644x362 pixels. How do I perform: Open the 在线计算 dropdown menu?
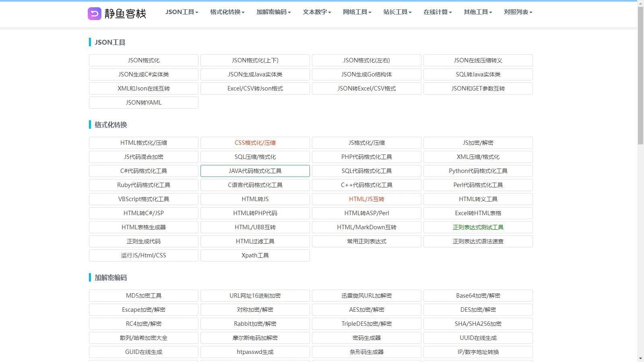[438, 12]
